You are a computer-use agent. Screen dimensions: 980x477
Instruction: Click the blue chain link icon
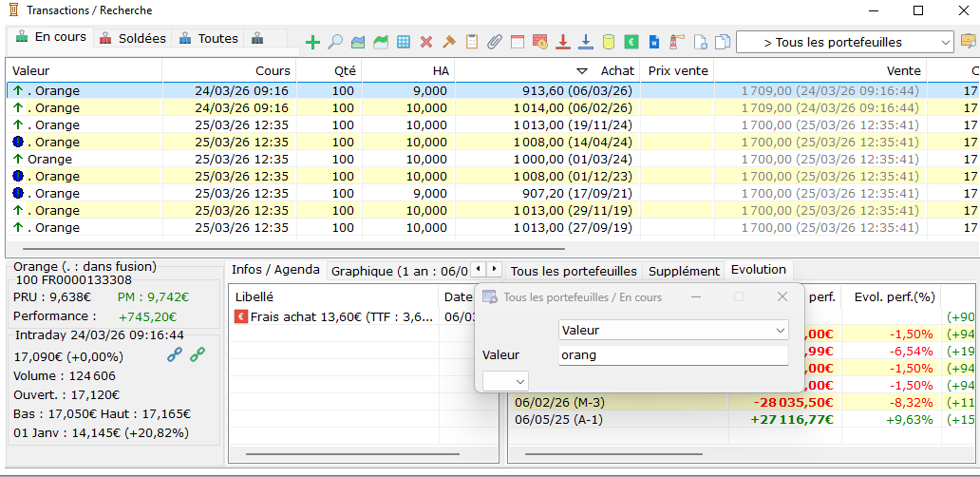(x=175, y=355)
